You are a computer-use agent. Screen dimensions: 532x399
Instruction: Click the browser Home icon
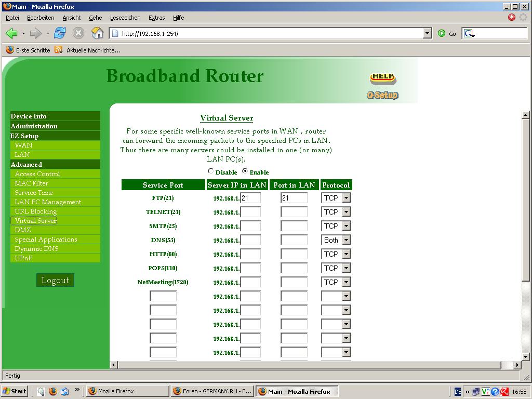click(x=97, y=33)
